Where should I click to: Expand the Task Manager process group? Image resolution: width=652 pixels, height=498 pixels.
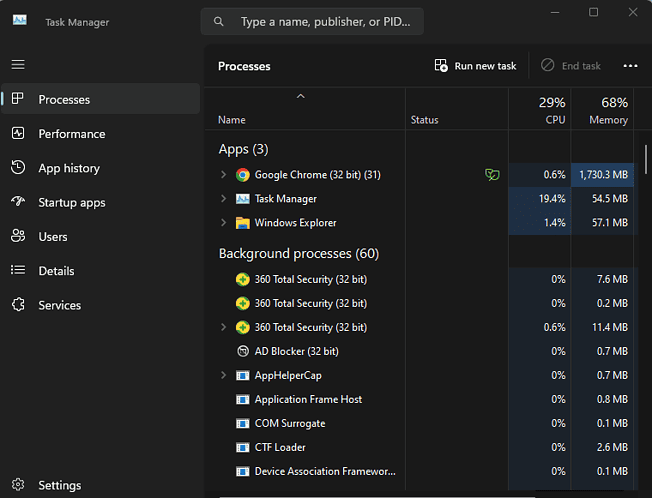(x=224, y=199)
